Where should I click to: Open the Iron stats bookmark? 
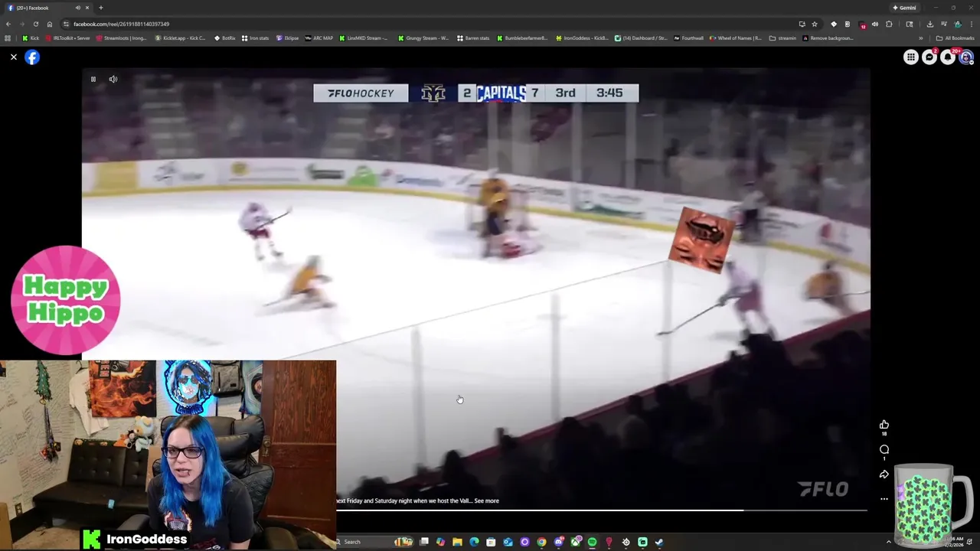pos(256,37)
